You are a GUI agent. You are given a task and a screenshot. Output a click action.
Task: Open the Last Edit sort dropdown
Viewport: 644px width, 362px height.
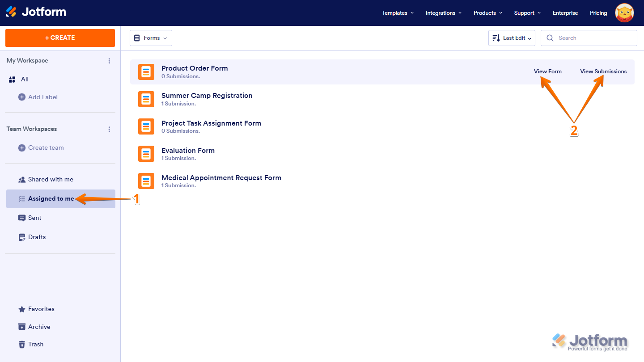pyautogui.click(x=511, y=38)
